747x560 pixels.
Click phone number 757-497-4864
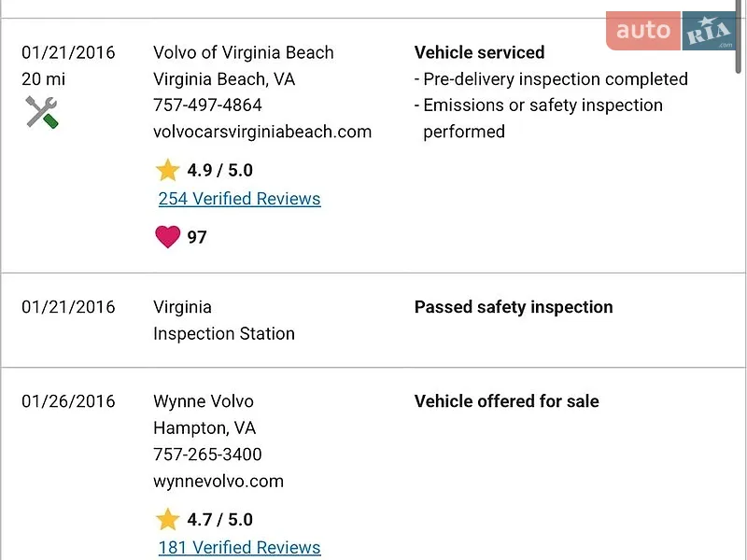(207, 105)
